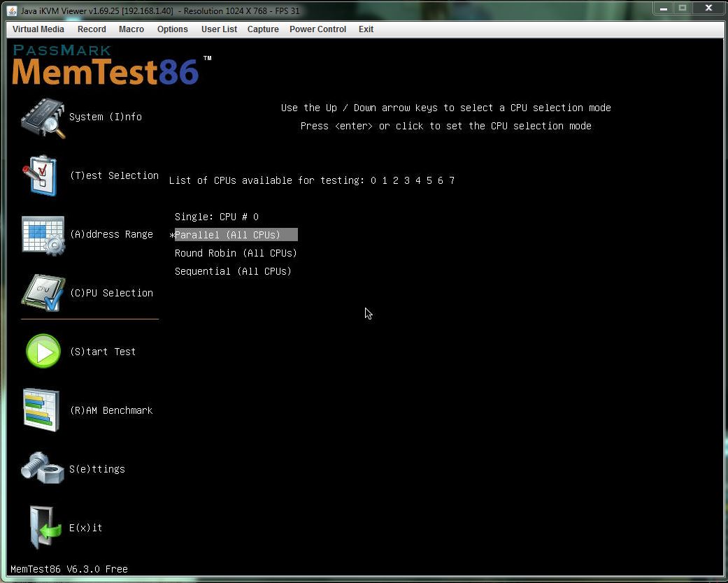
Task: Close the iKVM Viewer window
Action: point(708,8)
